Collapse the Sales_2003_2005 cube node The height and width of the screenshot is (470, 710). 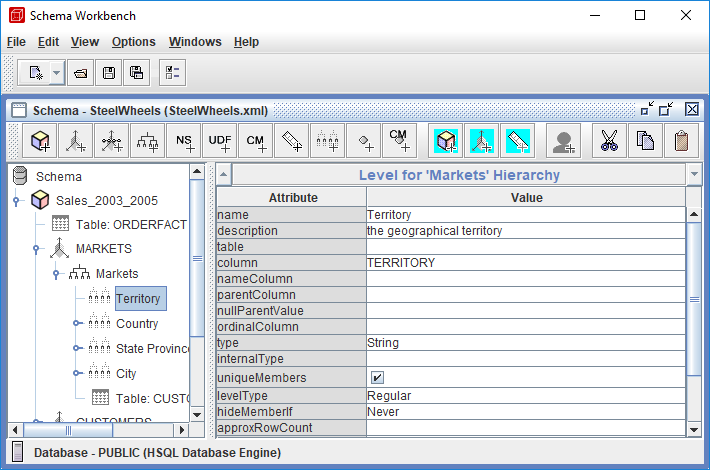[x=16, y=201]
